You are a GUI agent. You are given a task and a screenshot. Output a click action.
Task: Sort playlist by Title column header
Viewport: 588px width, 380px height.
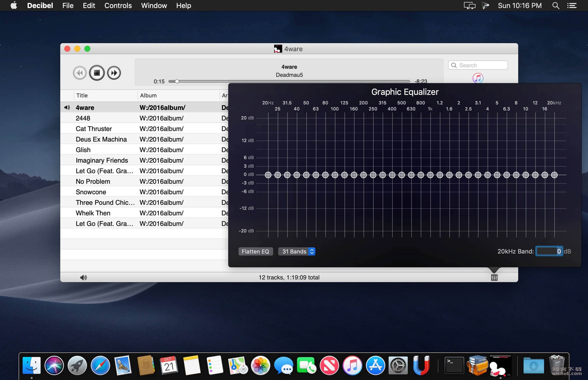coord(105,95)
